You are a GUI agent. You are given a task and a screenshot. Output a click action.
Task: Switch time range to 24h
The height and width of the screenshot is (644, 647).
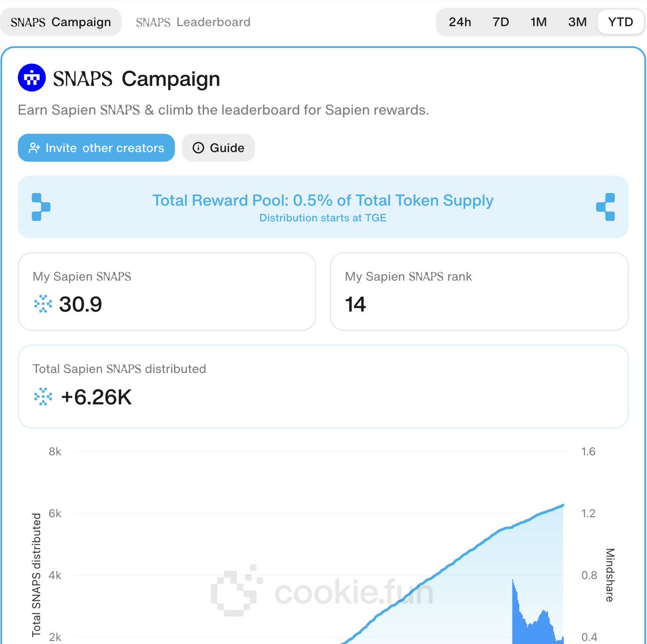pos(460,22)
